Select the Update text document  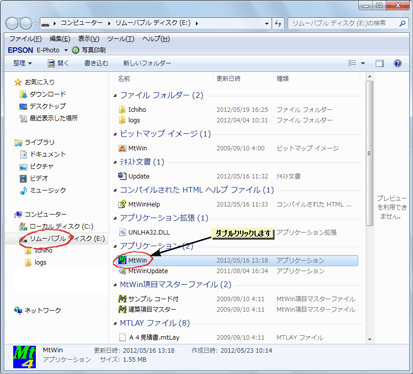pos(134,176)
